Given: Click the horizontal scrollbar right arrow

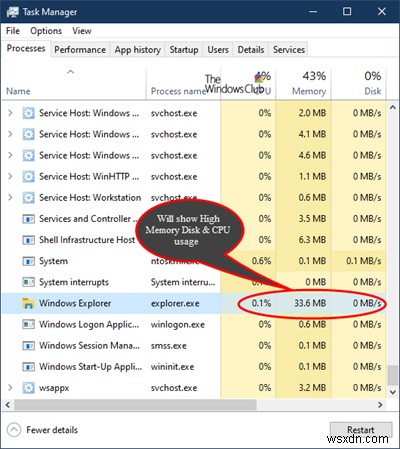Looking at the screenshot, I should (380, 405).
